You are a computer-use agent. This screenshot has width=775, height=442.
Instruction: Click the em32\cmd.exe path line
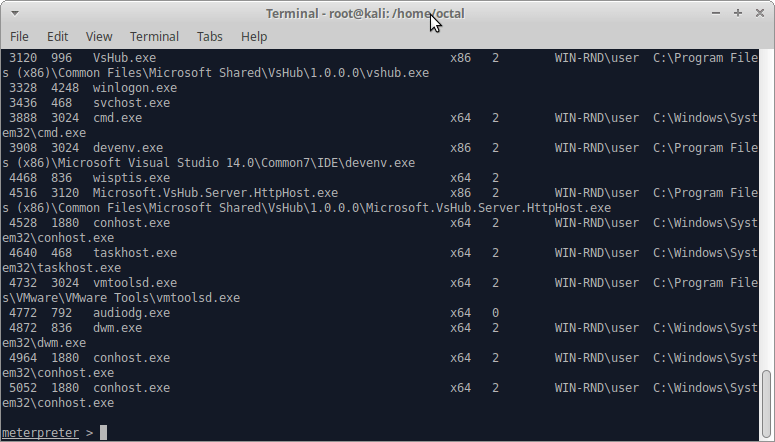(44, 133)
